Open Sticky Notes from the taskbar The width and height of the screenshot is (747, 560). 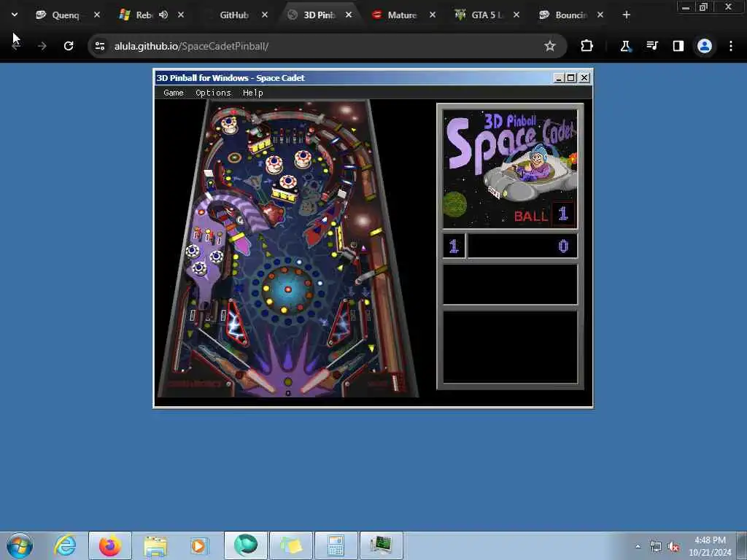[291, 545]
